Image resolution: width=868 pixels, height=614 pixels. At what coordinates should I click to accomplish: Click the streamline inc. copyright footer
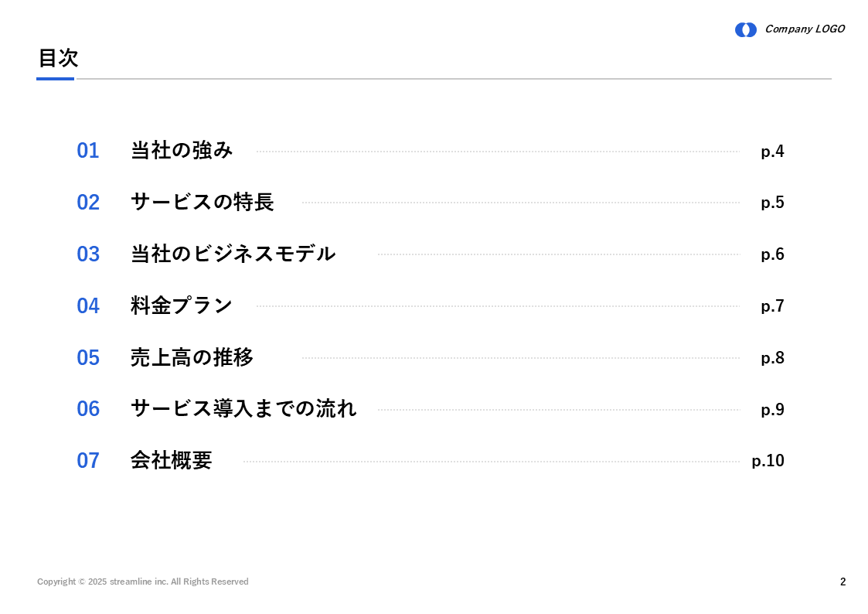(143, 582)
